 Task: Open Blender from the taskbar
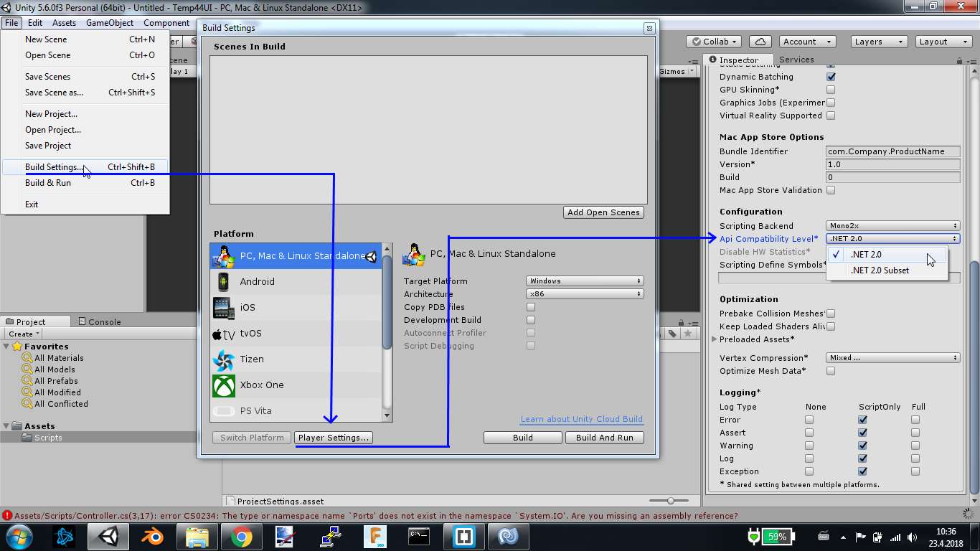click(152, 536)
